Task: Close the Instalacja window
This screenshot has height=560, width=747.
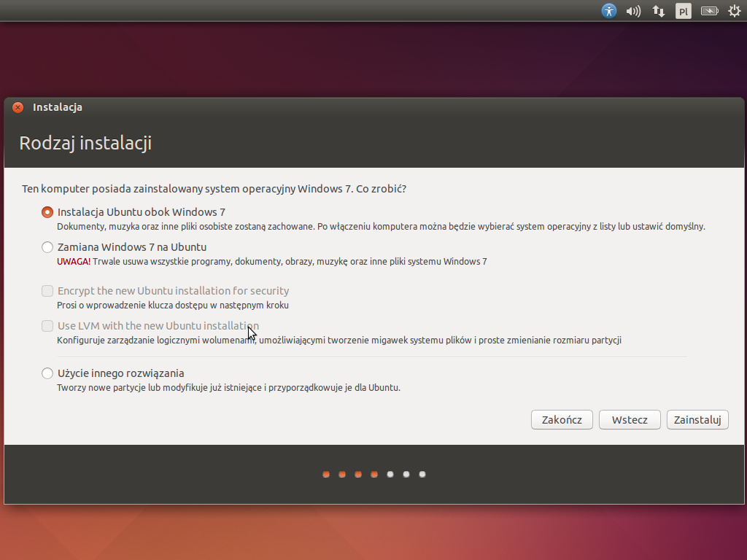Action: (18, 108)
